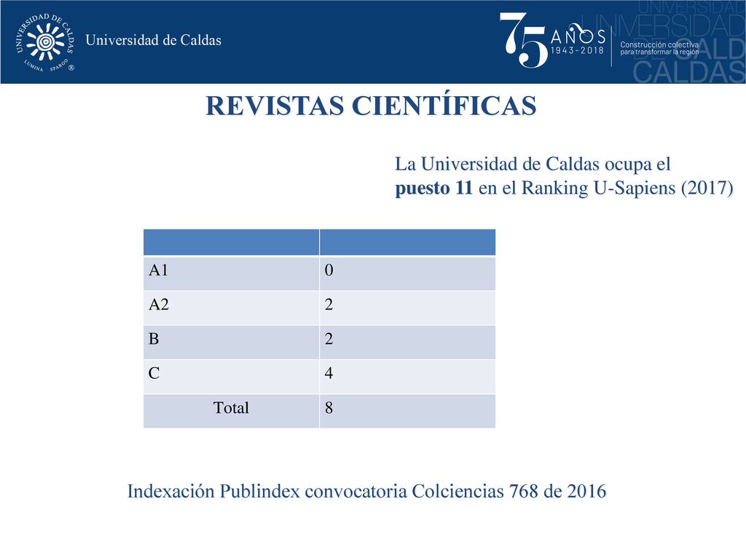
Task: Select the value '2' in A2 row
Action: point(408,308)
